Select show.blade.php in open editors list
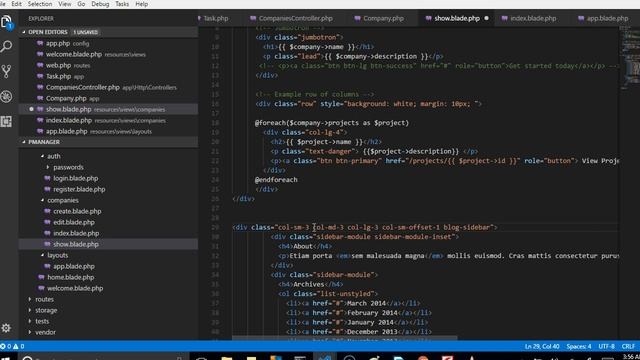The height and width of the screenshot is (360, 640). [x=108, y=109]
